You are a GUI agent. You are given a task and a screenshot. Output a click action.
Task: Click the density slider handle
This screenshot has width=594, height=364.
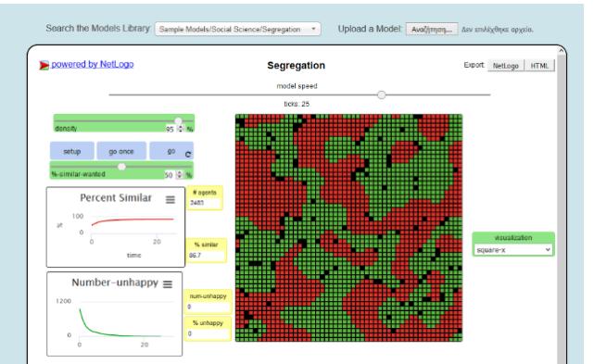[x=178, y=120]
